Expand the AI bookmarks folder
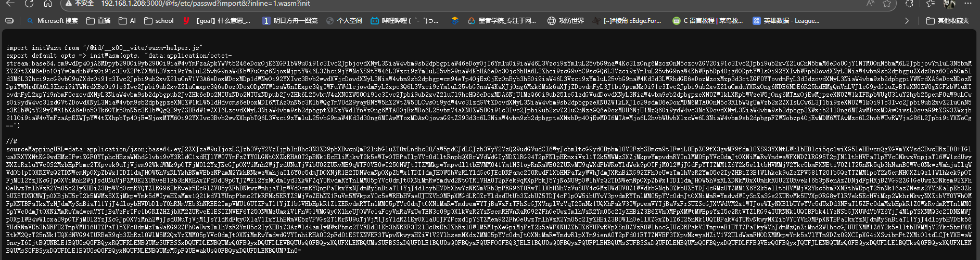The width and height of the screenshot is (980, 260). click(x=128, y=21)
